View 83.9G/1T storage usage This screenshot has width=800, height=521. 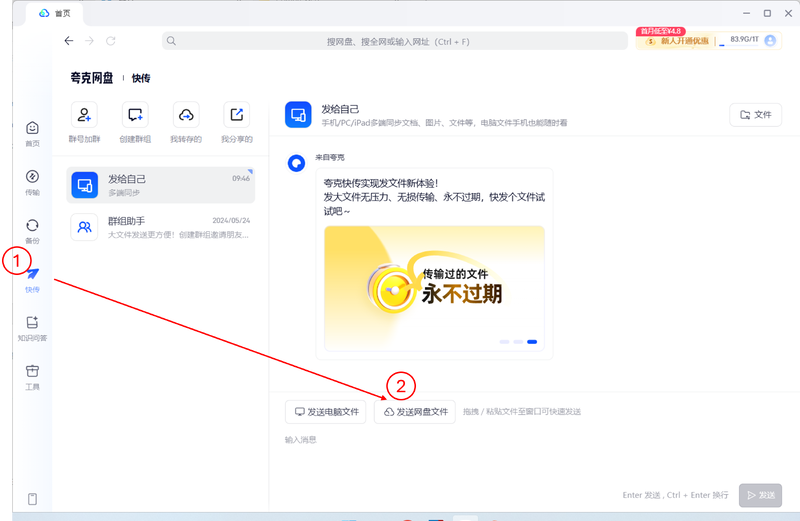744,39
